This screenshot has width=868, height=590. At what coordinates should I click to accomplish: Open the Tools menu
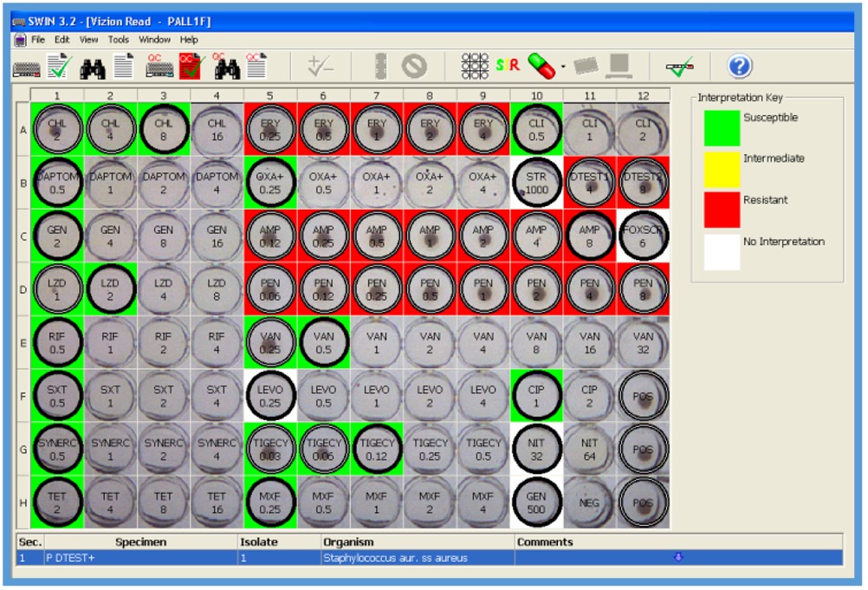click(118, 40)
